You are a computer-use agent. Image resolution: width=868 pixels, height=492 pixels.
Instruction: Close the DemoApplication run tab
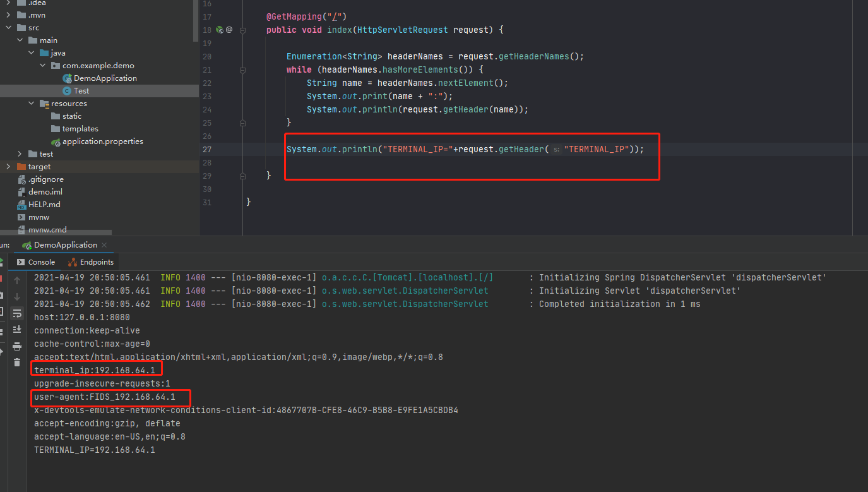click(104, 245)
